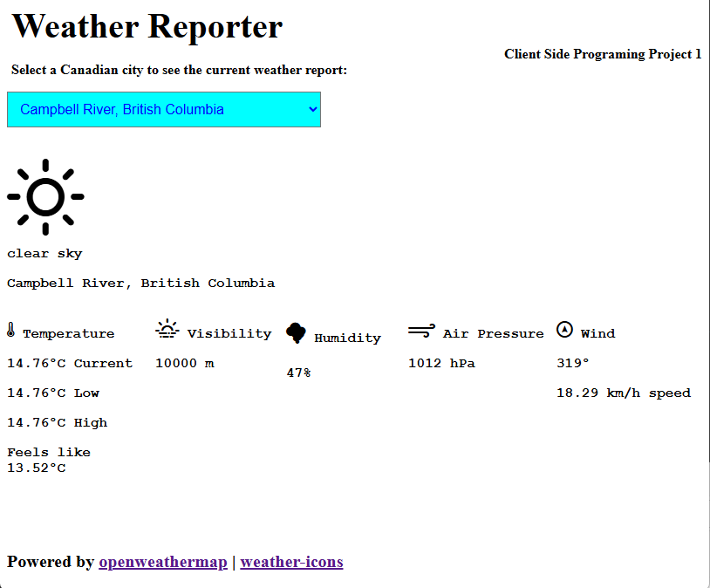Image resolution: width=710 pixels, height=588 pixels.
Task: Click the Air Pressure label
Action: coord(494,334)
